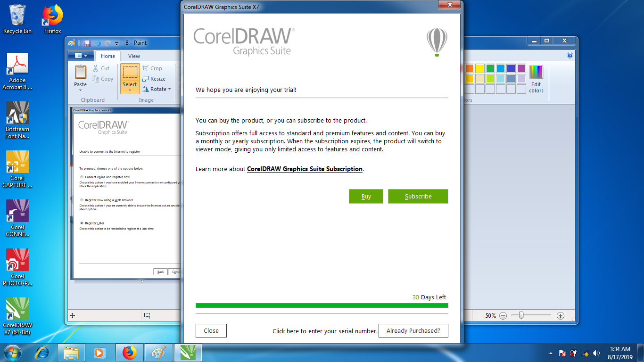This screenshot has height=362, width=644.
Task: Click Crop in Paint's Image group
Action: pyautogui.click(x=152, y=68)
